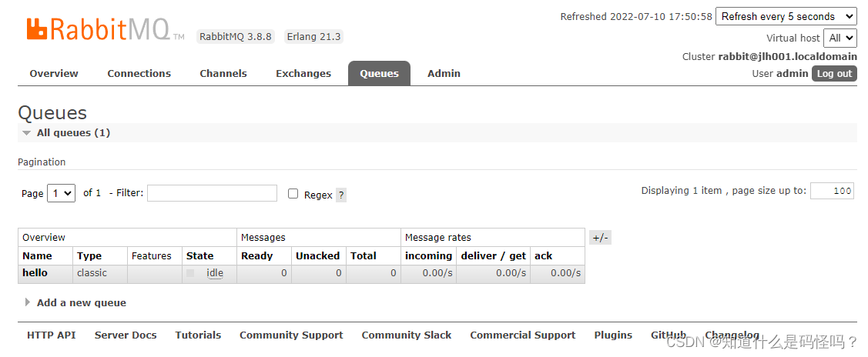Sort by the Total column header
868x357 pixels.
click(364, 256)
